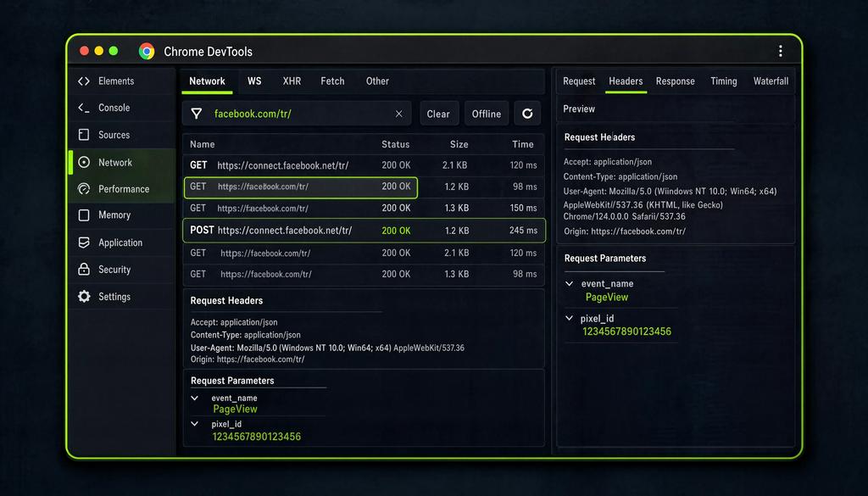868x496 pixels.
Task: Focus the facebook.com/tr/ filter field
Action: (x=297, y=114)
